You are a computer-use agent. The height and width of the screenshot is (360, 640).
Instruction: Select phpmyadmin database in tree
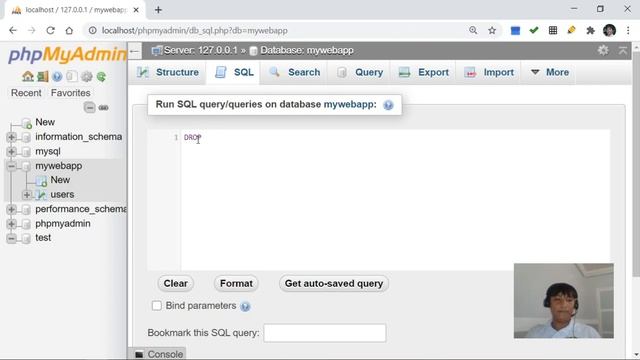point(63,224)
